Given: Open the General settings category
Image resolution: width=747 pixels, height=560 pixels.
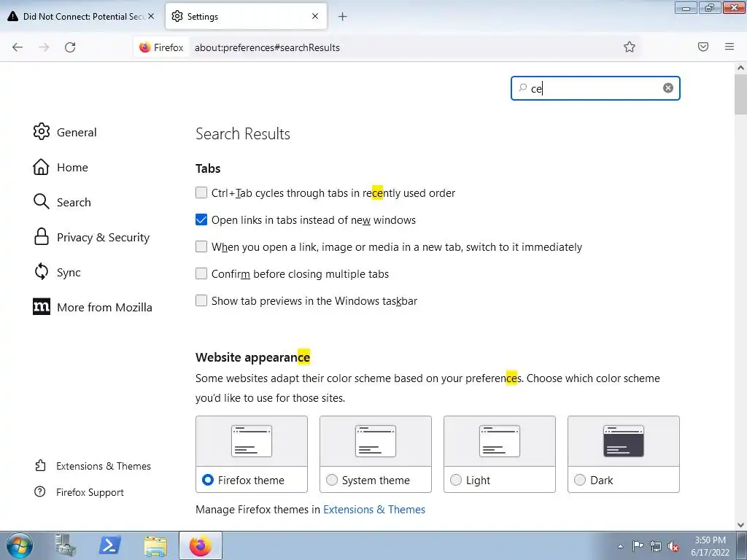Looking at the screenshot, I should (x=65, y=132).
